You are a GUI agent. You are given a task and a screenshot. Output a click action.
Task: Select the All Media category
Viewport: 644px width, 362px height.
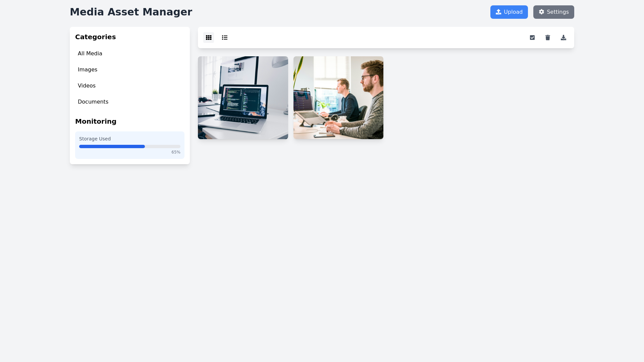[90, 54]
